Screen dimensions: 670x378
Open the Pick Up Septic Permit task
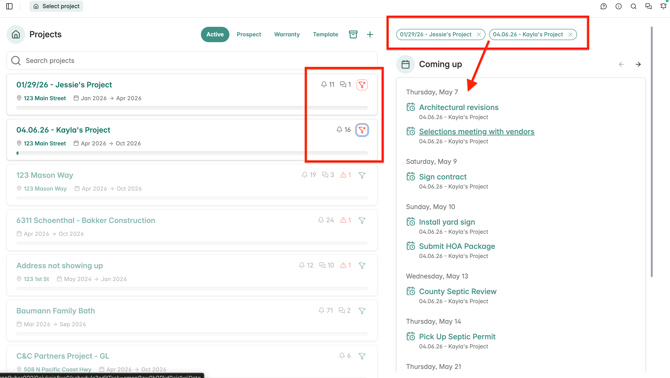pyautogui.click(x=457, y=337)
